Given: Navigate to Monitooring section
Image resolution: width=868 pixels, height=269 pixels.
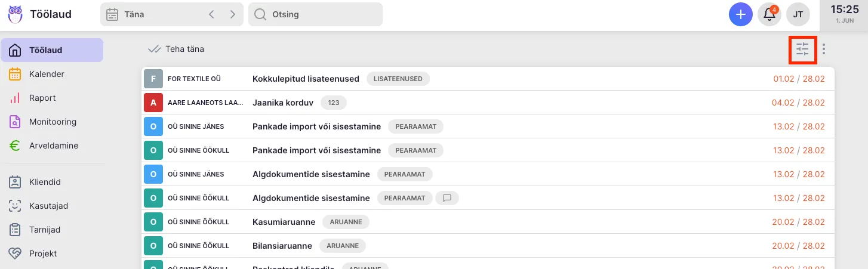Looking at the screenshot, I should (x=53, y=122).
